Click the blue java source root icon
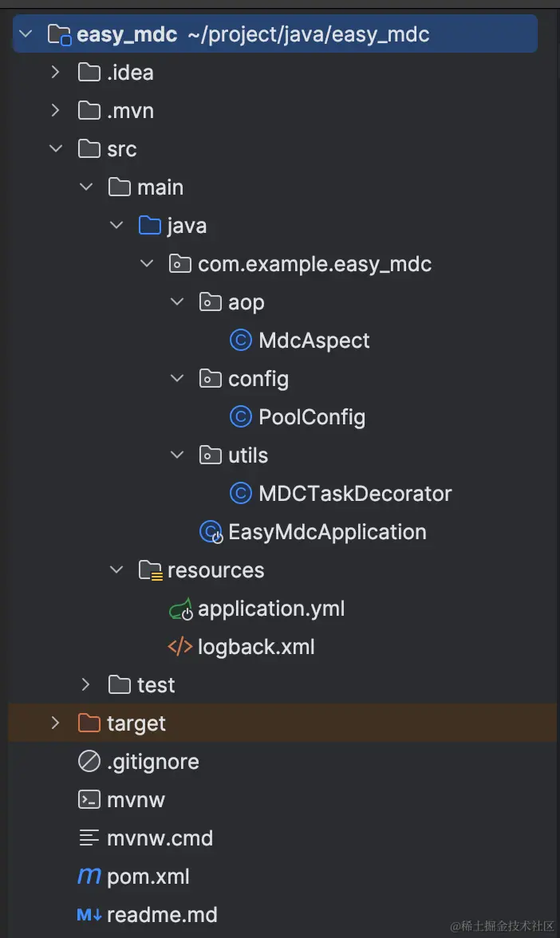This screenshot has width=560, height=938. click(150, 226)
